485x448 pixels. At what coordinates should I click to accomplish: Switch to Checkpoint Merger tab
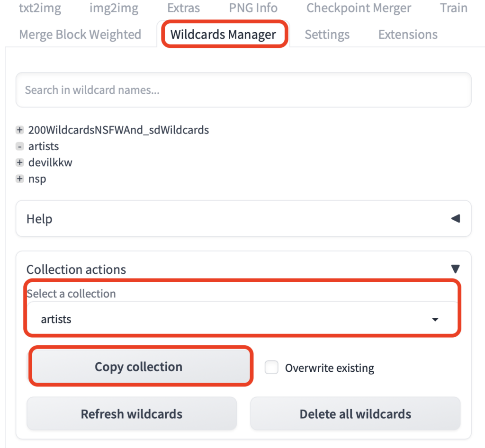coord(359,8)
